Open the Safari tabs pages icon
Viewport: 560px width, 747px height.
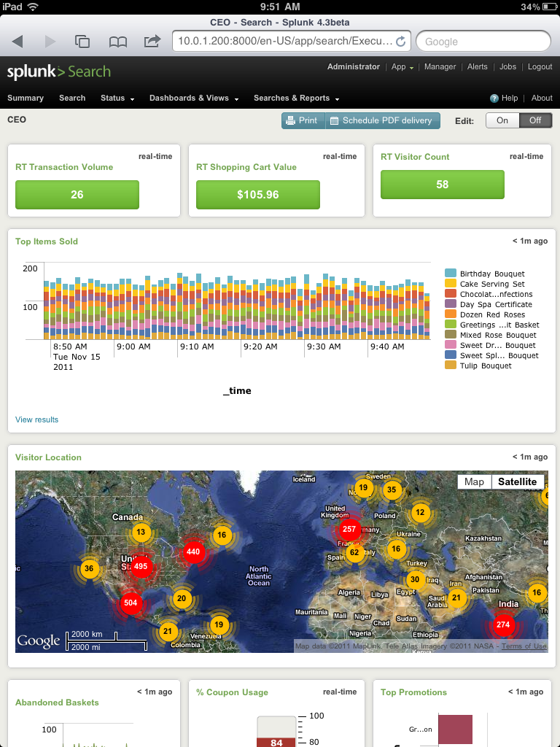[82, 42]
